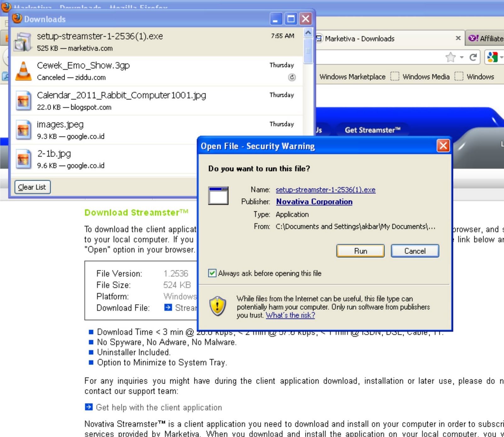The width and height of the screenshot is (504, 437).
Task: Click the yellow warning shield icon
Action: pos(217,306)
